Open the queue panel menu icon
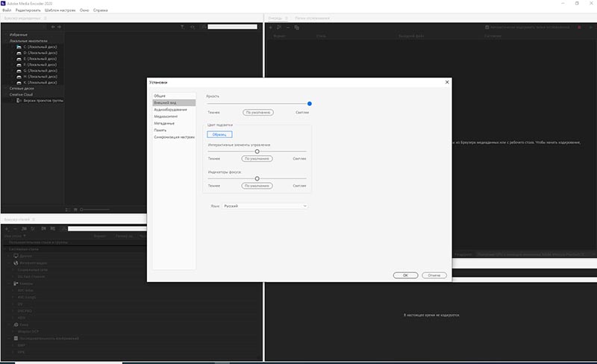Viewport: 597px width, 364px height. tap(287, 18)
